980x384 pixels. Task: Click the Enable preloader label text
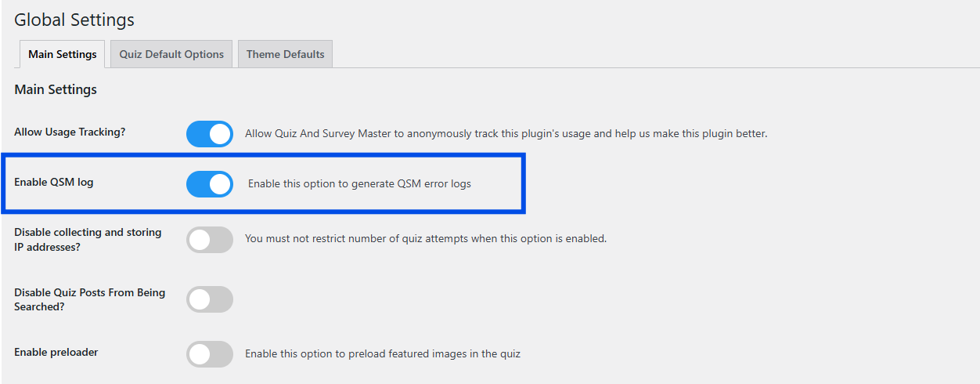pos(56,353)
